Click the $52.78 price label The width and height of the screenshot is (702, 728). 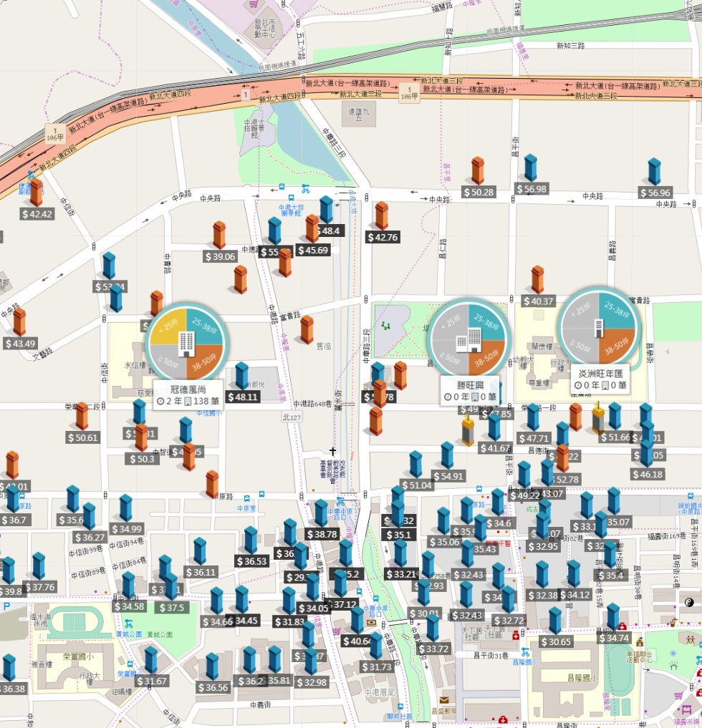(x=564, y=480)
